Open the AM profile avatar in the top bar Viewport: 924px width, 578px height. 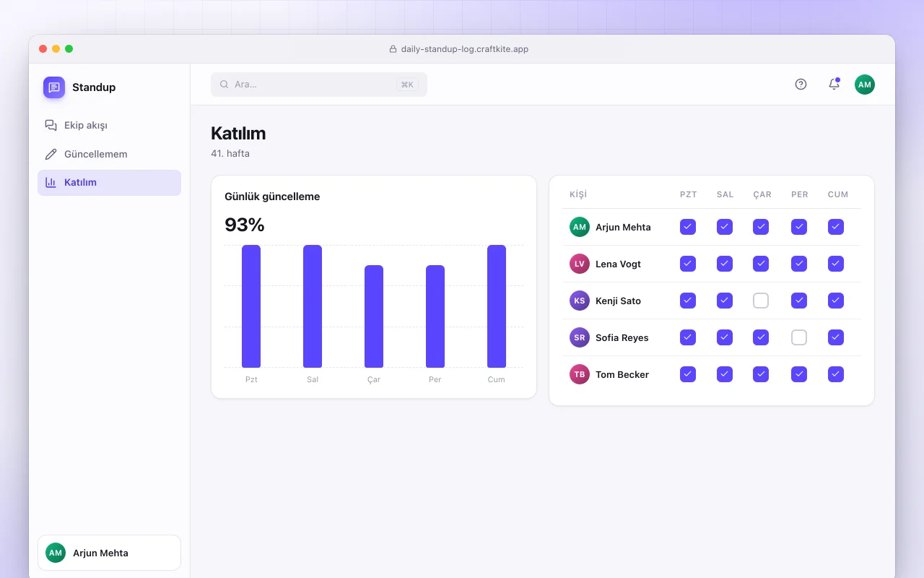click(865, 85)
